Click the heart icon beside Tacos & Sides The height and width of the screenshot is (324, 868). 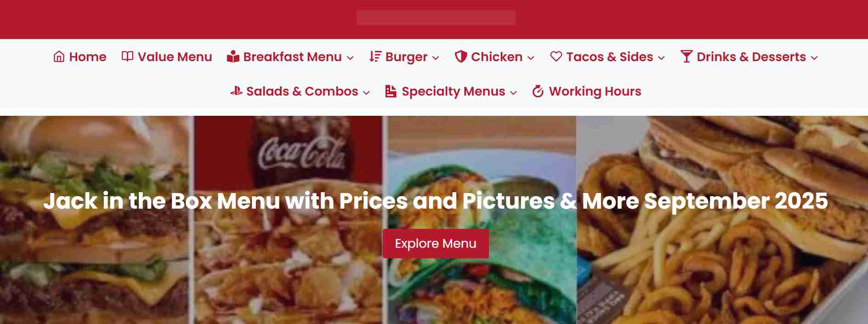pyautogui.click(x=556, y=57)
